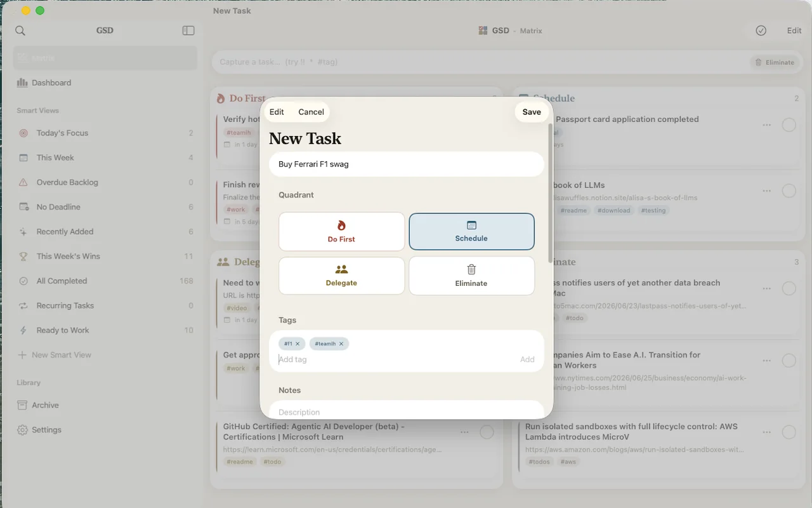Click the New Task dialog scrollbar

point(550,194)
